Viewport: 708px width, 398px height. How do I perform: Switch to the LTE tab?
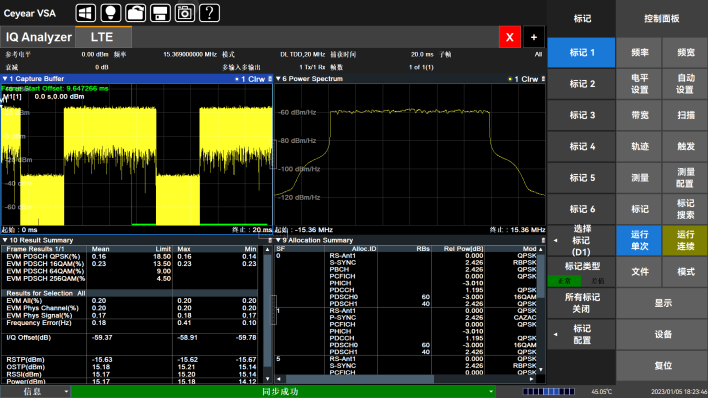pyautogui.click(x=103, y=37)
